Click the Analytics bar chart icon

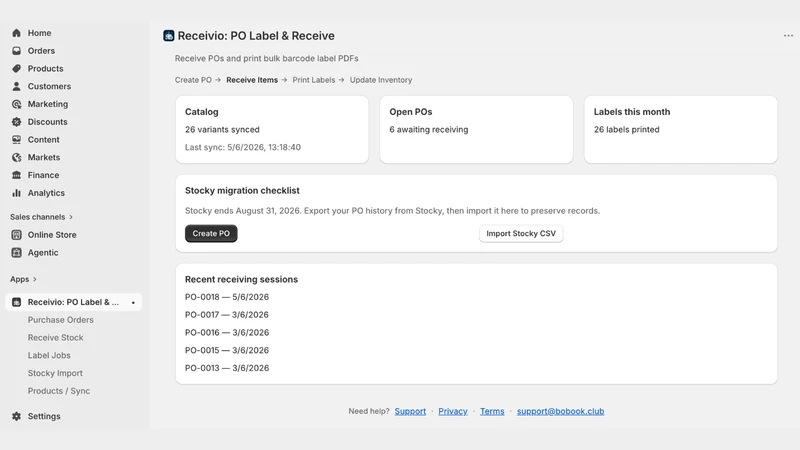coord(16,193)
